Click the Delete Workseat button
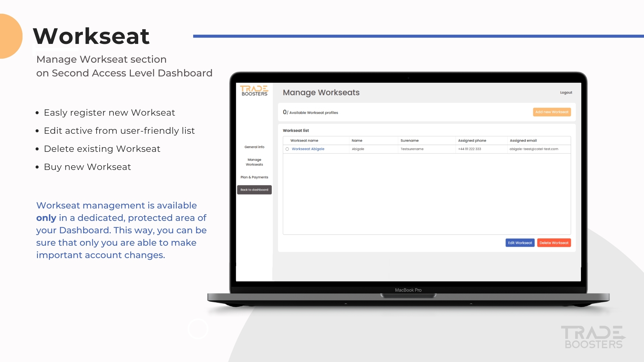The image size is (644, 362). [554, 243]
